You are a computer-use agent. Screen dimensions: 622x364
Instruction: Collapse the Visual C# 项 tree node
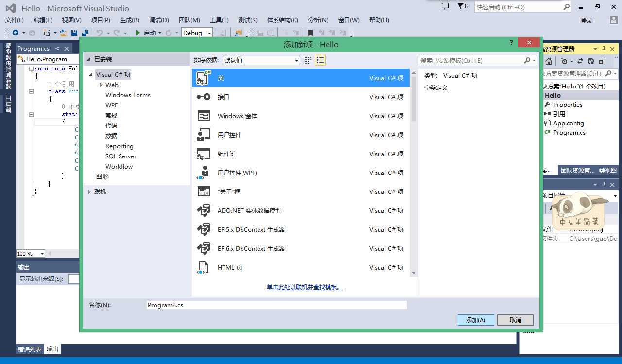pos(91,75)
